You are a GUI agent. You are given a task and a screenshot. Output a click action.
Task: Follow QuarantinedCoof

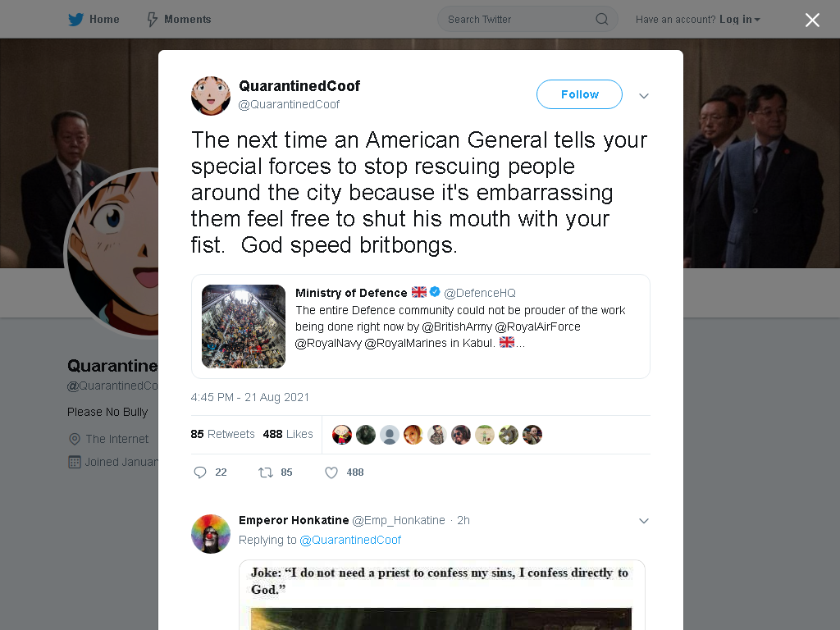coord(579,94)
